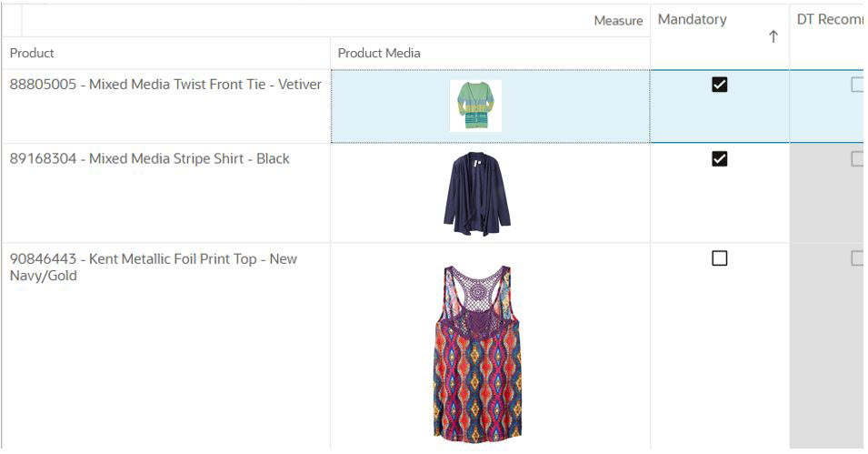The width and height of the screenshot is (868, 454).
Task: Click the blank top-left corner header cell
Action: click(x=12, y=21)
